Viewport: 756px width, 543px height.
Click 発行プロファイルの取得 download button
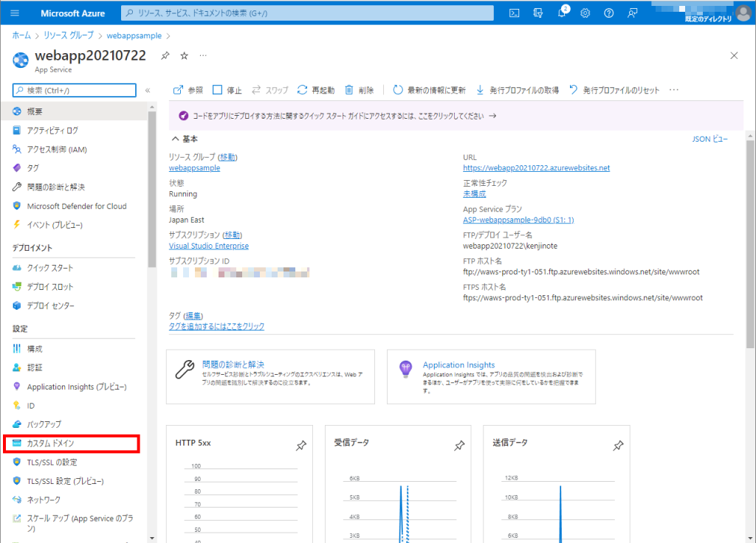517,90
